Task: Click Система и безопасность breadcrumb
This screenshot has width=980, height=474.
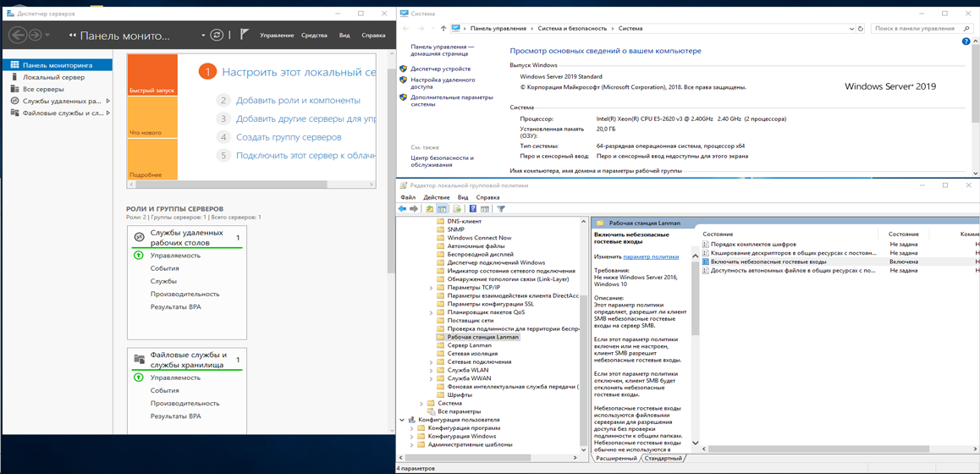Action: (573, 28)
